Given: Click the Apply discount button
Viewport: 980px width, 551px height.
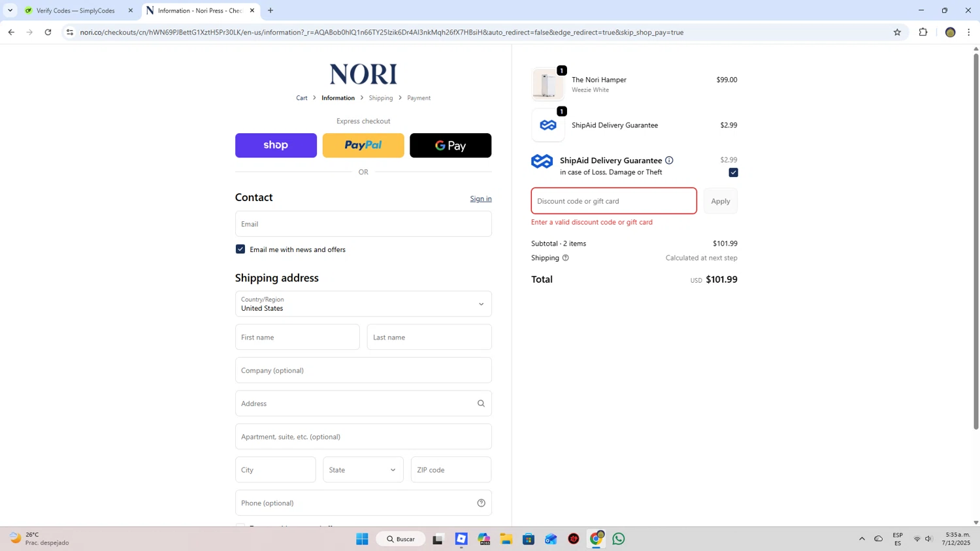Looking at the screenshot, I should pos(721,201).
